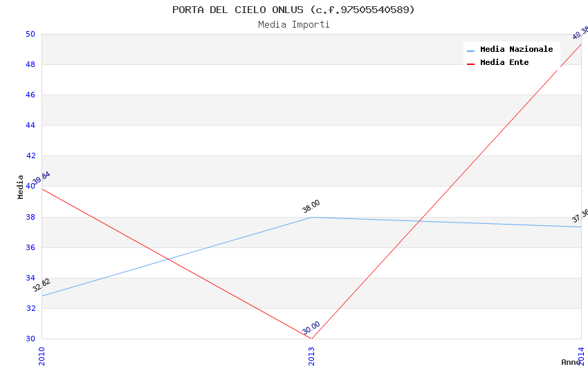Click the Media Importi subtitle
This screenshot has width=588, height=380.
(x=293, y=24)
